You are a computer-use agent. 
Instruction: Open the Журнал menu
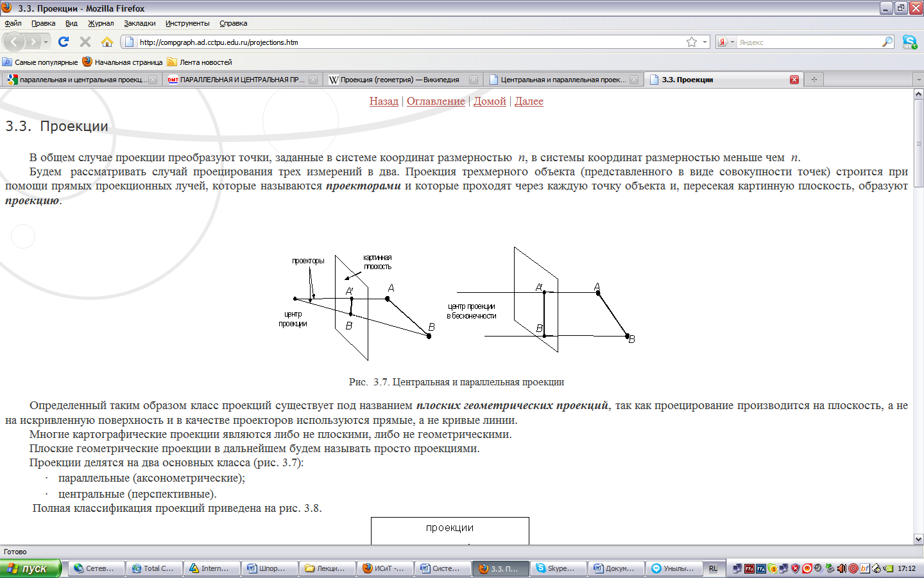[101, 23]
